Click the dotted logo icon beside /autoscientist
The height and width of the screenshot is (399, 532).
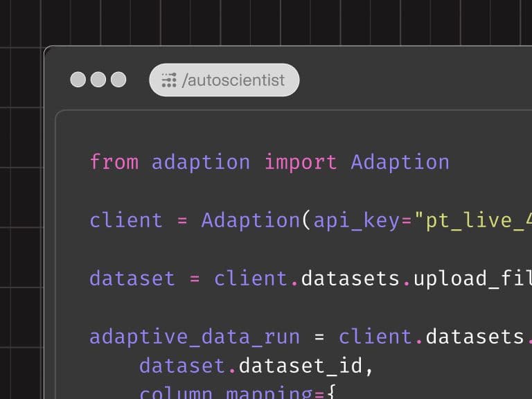pos(168,80)
